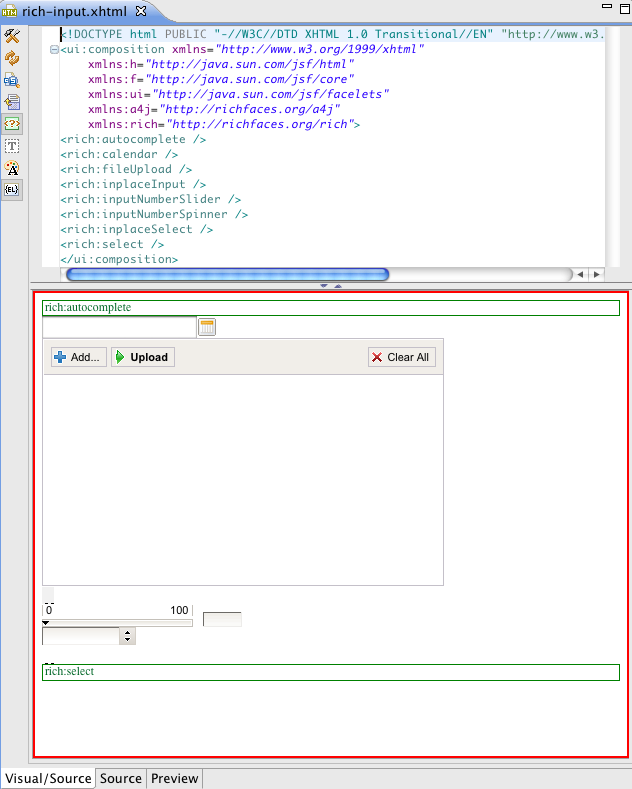Click the scroll right arrow of source pane
Viewport: 632px width, 789px height.
(597, 275)
